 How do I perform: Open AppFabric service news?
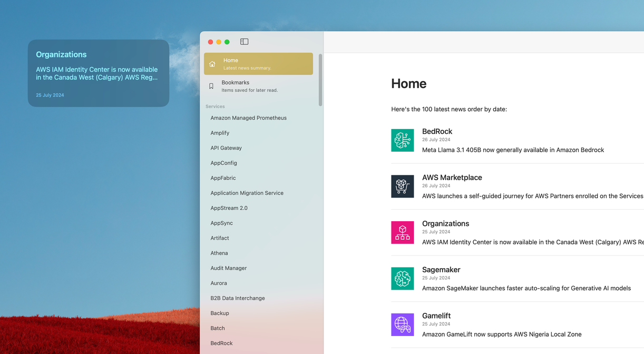(x=223, y=178)
